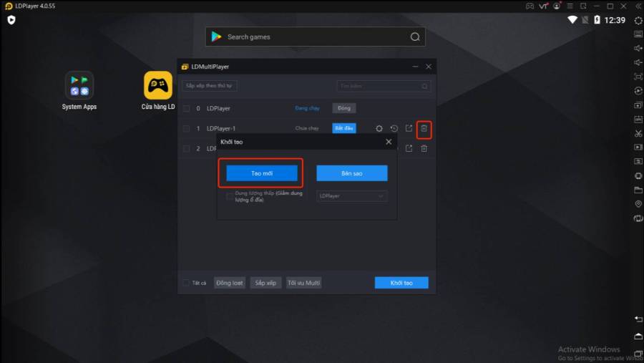
Task: Take a screenshot with scissors icon
Action: pyautogui.click(x=638, y=134)
